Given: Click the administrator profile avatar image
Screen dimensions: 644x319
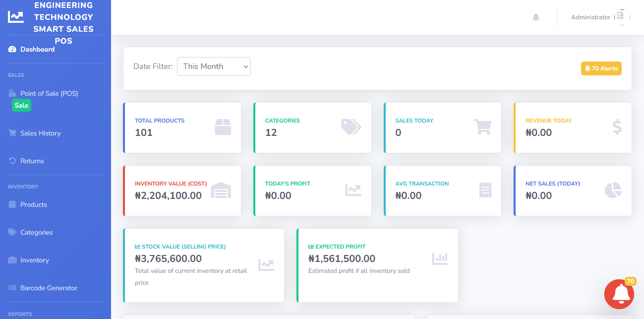Looking at the screenshot, I should pos(620,16).
